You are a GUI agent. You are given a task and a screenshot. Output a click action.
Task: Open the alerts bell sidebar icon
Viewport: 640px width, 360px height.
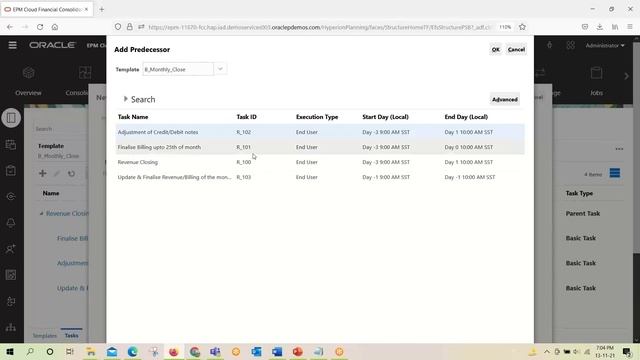click(x=11, y=222)
